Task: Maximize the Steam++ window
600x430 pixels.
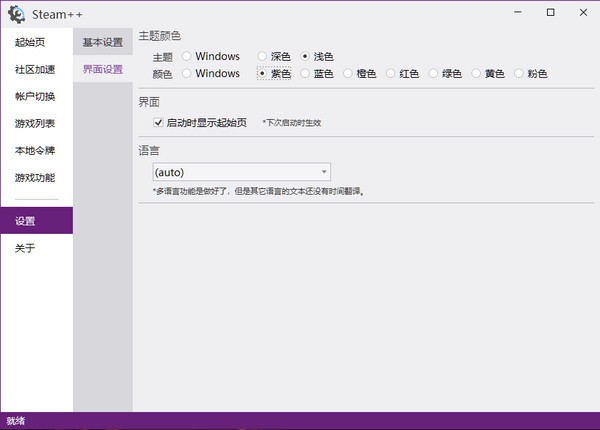Action: [551, 13]
